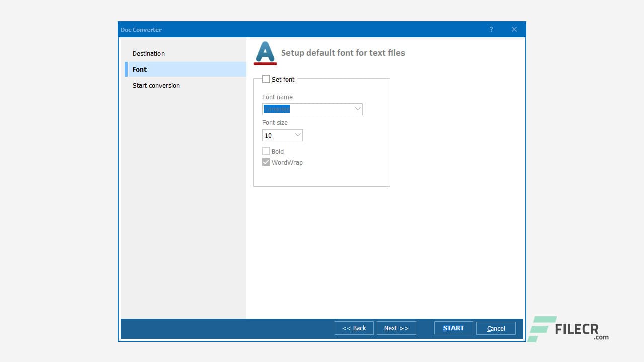The height and width of the screenshot is (362, 644).
Task: Select the Font step in sidebar
Action: point(139,69)
